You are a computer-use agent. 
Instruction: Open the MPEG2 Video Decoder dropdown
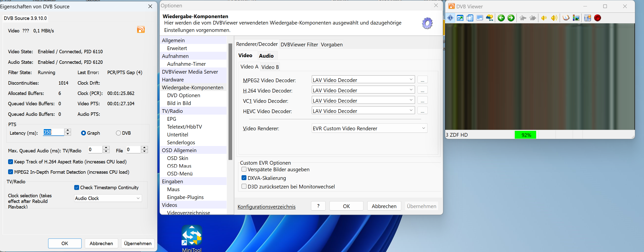click(363, 80)
